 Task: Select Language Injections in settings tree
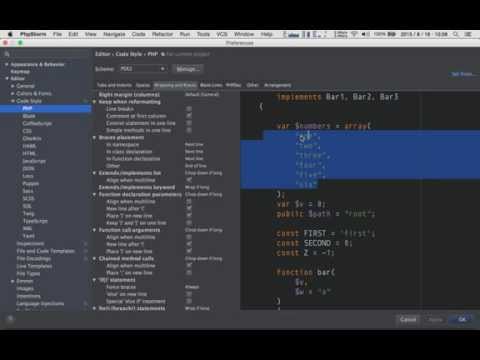(40, 304)
